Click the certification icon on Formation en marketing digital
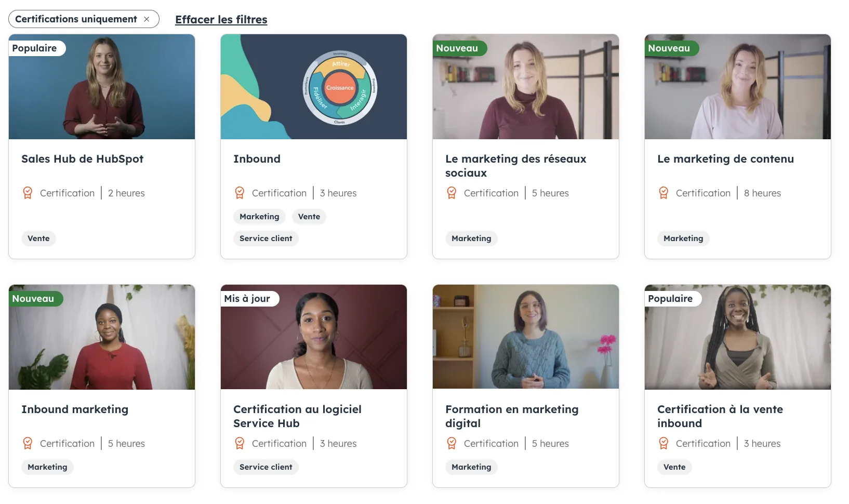This screenshot has height=504, width=849. click(452, 443)
